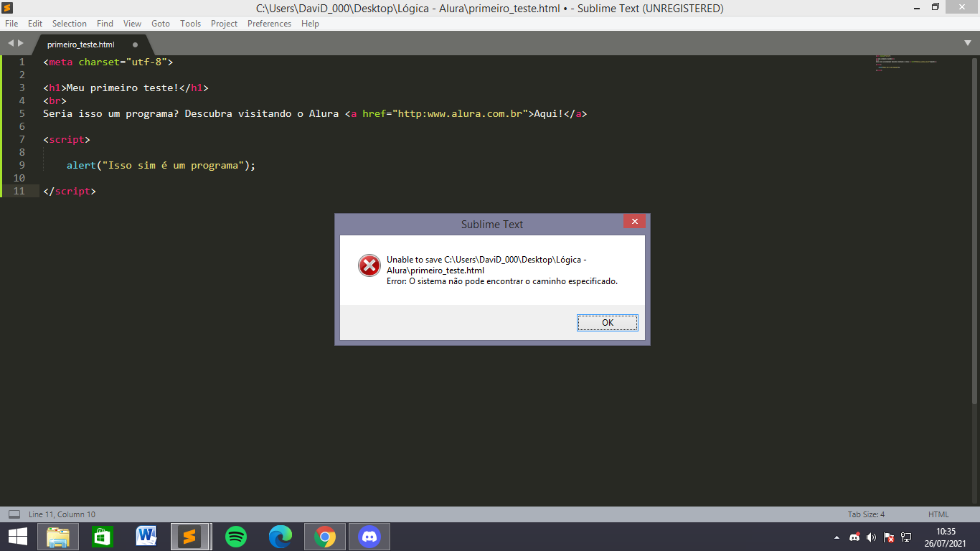Show hidden tray icons arrow
The image size is (980, 551).
[837, 537]
